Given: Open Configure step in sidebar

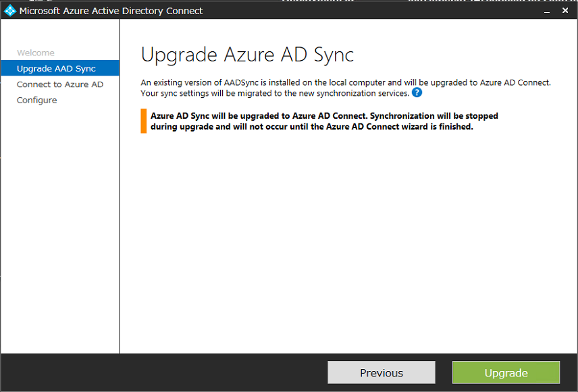Looking at the screenshot, I should click(x=37, y=101).
